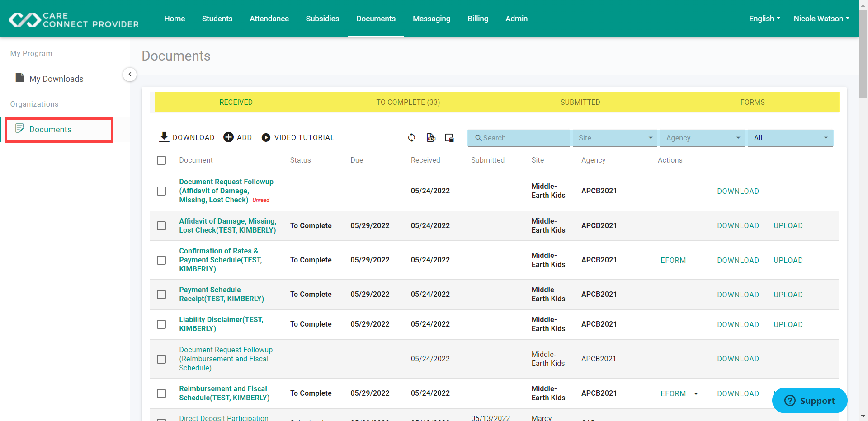Open the Admin menu

(516, 19)
